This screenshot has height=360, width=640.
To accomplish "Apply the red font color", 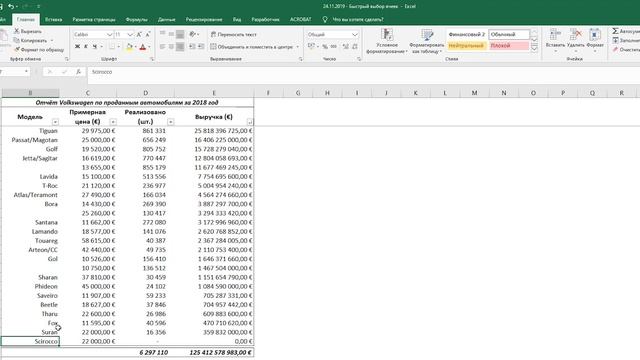I will point(143,47).
